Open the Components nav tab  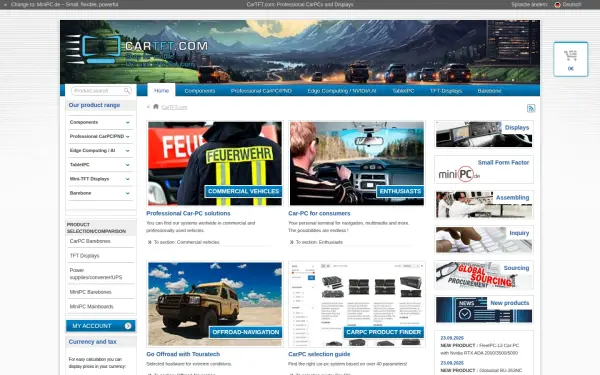tap(199, 91)
